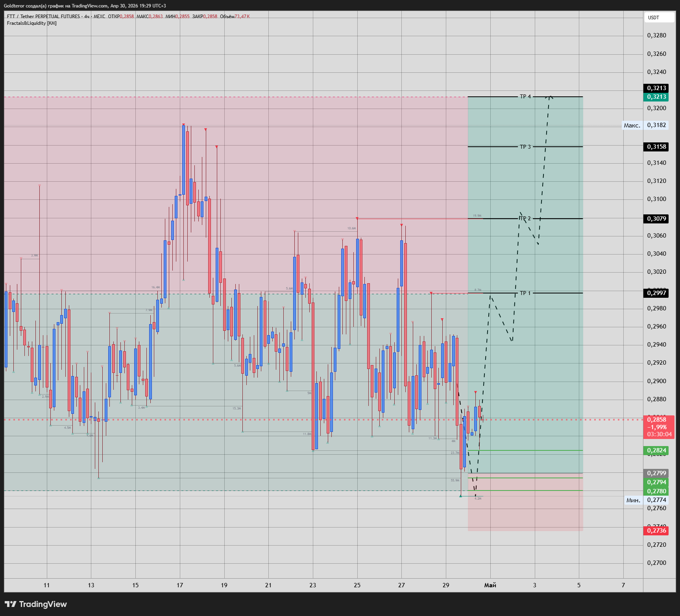Click the 0,2700 price axis tick
Image resolution: width=680 pixels, height=616 pixels.
pos(657,563)
